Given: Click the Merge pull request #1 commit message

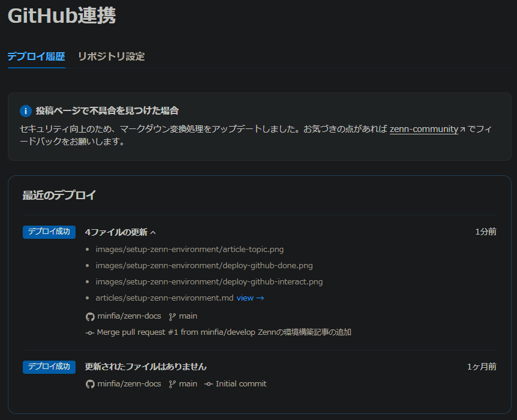Looking at the screenshot, I should pyautogui.click(x=224, y=332).
